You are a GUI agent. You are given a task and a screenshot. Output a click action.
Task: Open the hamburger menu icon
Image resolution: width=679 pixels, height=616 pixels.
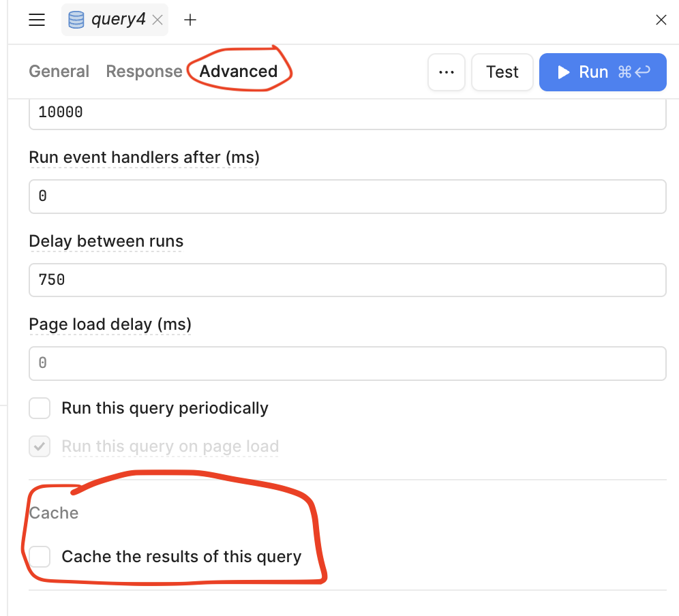pyautogui.click(x=37, y=20)
